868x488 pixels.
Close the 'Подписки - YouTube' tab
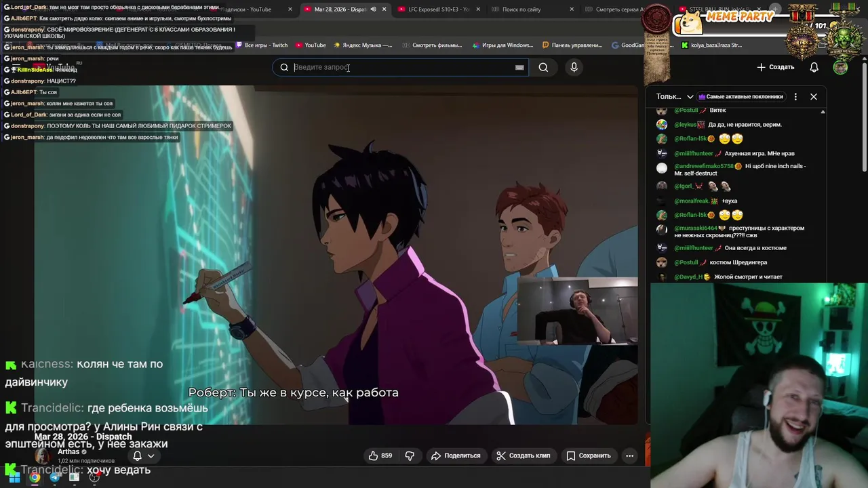(x=290, y=9)
